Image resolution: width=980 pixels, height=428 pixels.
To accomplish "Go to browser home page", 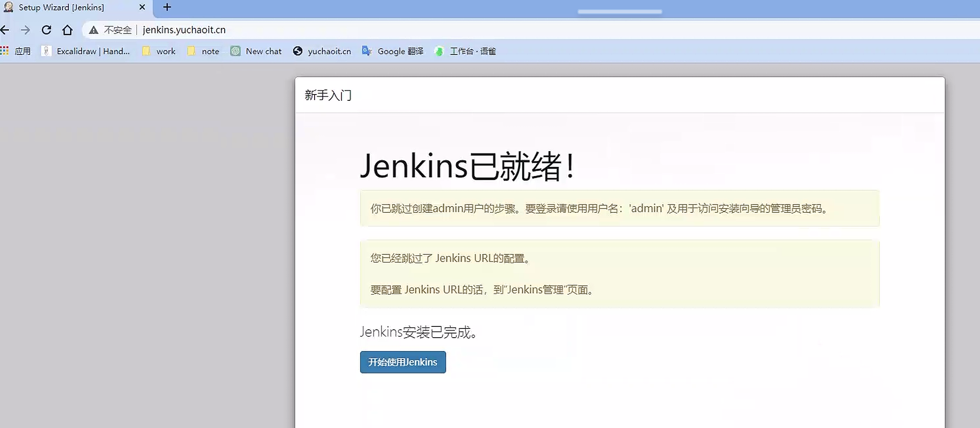I will (x=67, y=30).
